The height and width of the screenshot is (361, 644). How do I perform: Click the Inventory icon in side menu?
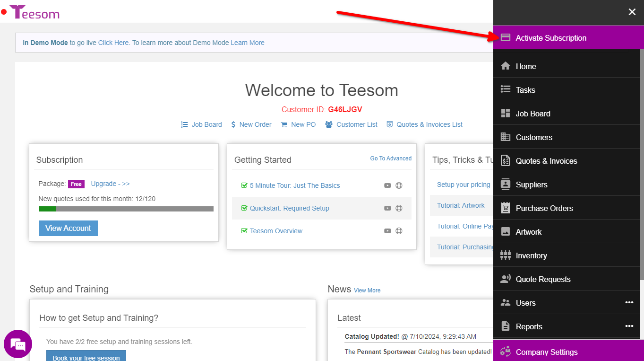[x=506, y=255]
